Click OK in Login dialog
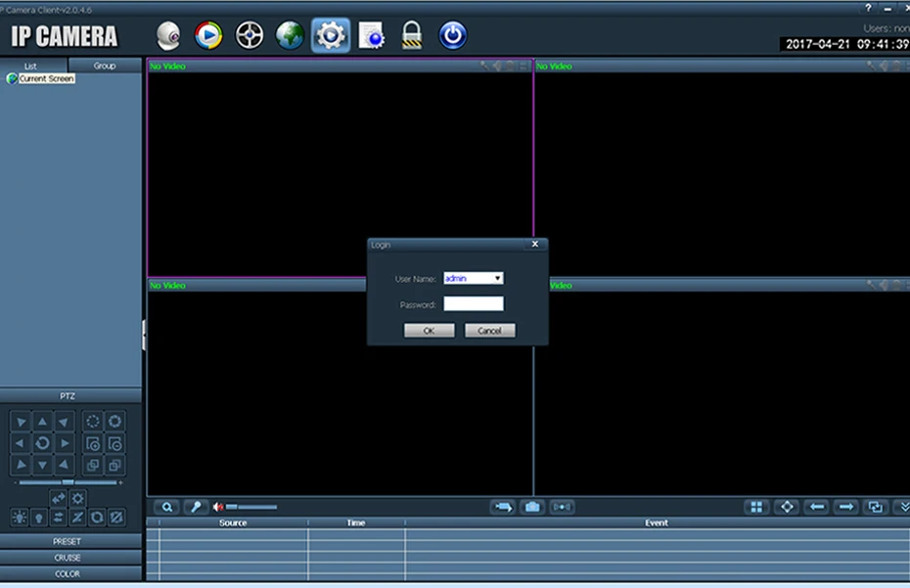910x588 pixels. pyautogui.click(x=429, y=331)
